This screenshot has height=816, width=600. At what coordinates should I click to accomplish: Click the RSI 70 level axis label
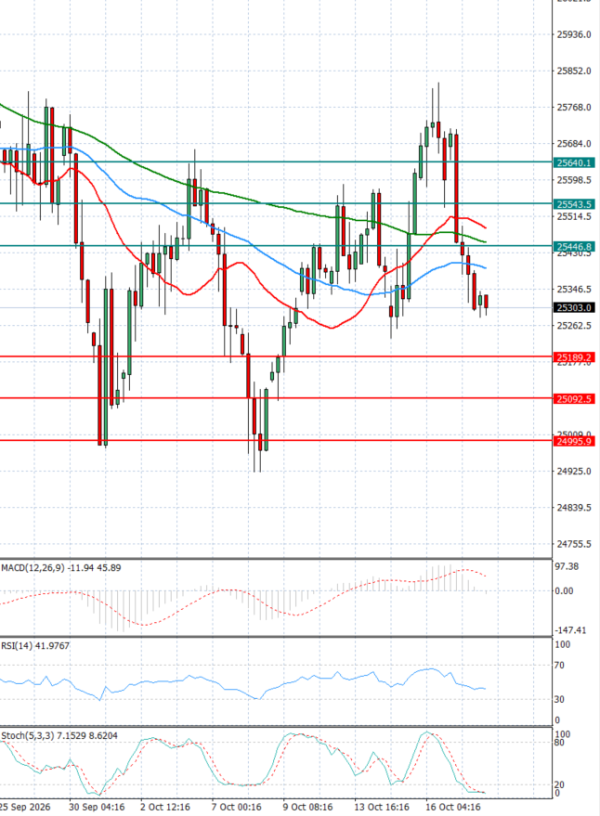pos(559,666)
